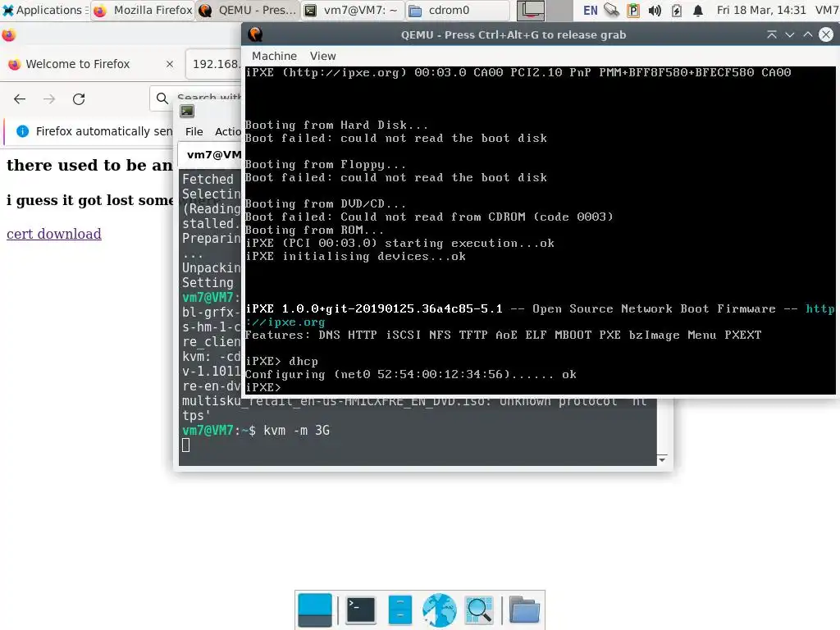This screenshot has width=840, height=630.
Task: Switch to vm7@VM7 terminal taskbar button
Action: [x=352, y=10]
